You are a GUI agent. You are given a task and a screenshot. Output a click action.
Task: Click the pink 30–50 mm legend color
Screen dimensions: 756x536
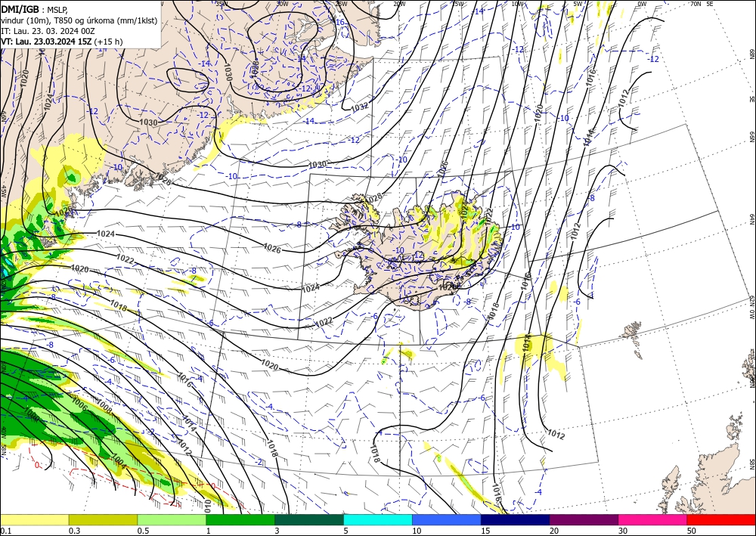653,519
